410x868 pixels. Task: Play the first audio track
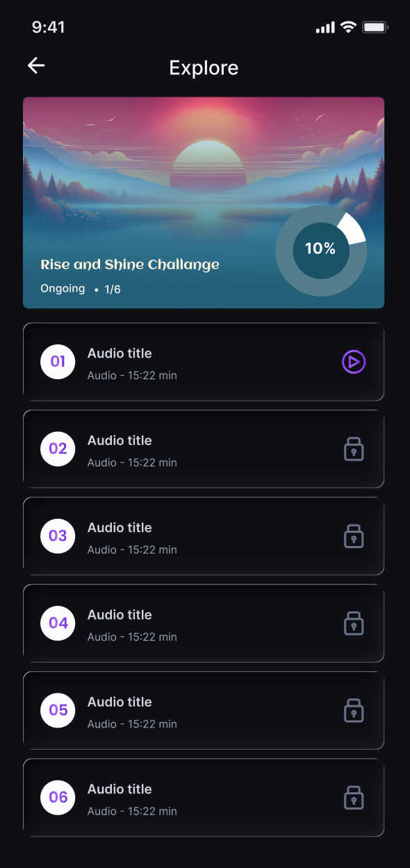point(353,362)
